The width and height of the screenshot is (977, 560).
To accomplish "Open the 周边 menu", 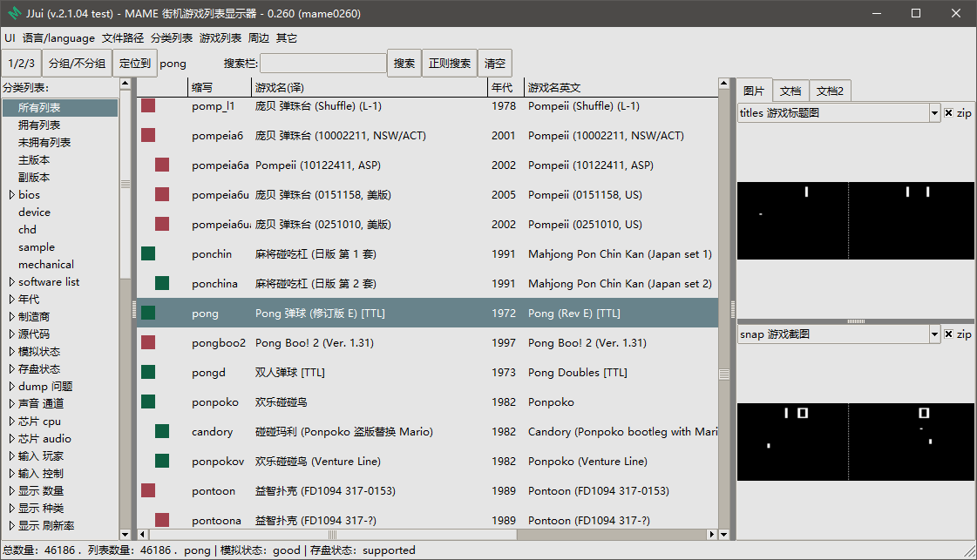I will tap(259, 38).
